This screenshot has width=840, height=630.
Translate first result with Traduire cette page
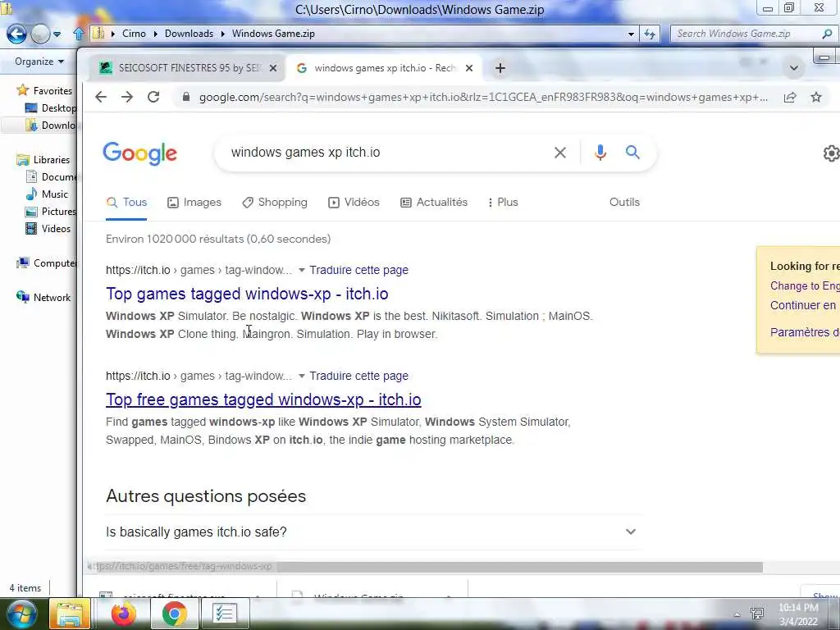tap(359, 270)
